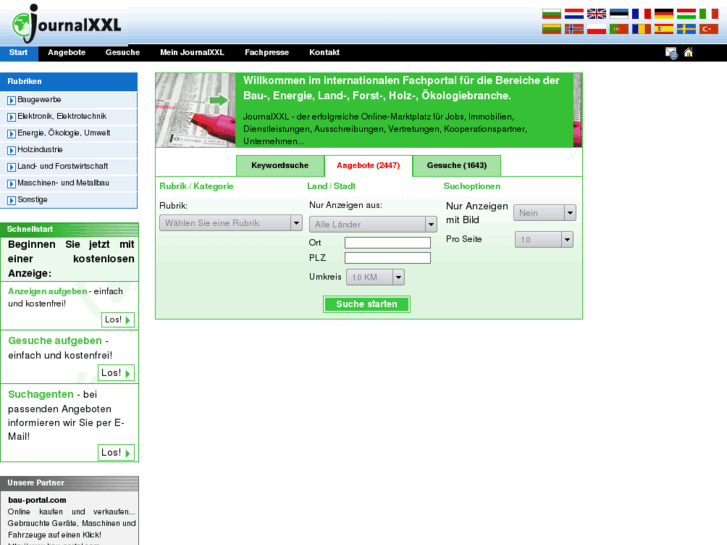Select the Norwegian flag

[x=574, y=29]
